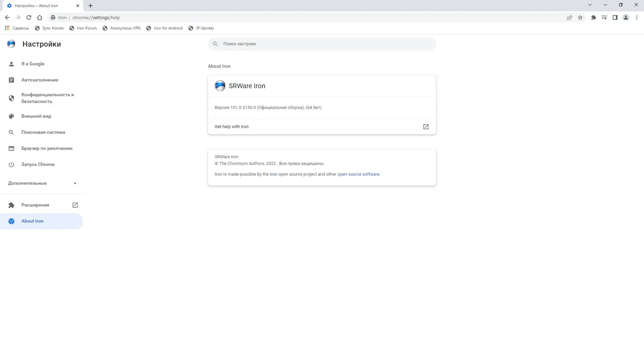This screenshot has height=352, width=644.
Task: Click the settings search field
Action: tap(322, 44)
